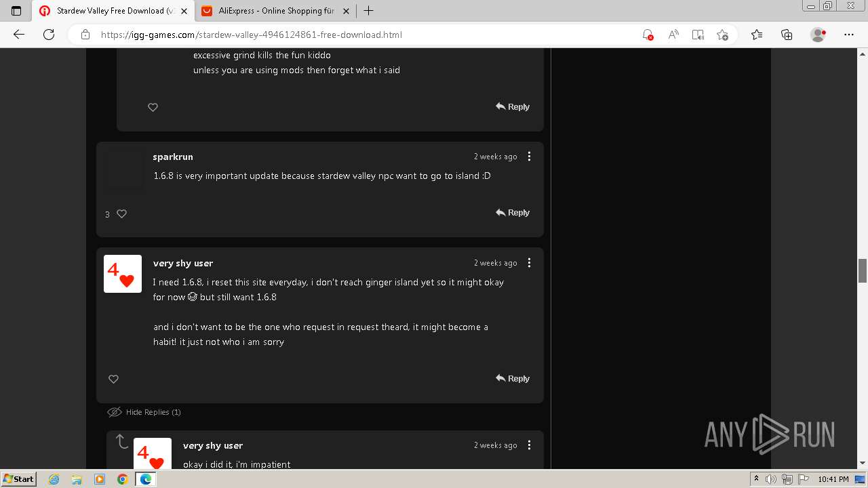Switch to AliExpress Online Shopping tab

click(x=276, y=11)
